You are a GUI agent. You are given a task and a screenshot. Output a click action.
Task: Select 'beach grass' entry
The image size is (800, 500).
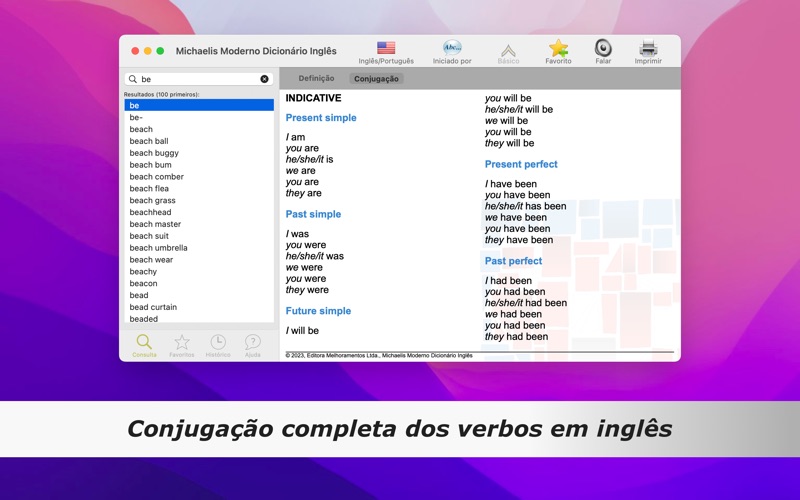click(199, 200)
